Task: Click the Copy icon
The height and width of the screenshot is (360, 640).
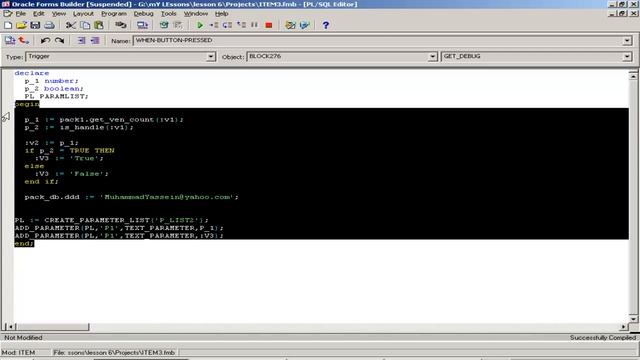Action: tap(85, 25)
